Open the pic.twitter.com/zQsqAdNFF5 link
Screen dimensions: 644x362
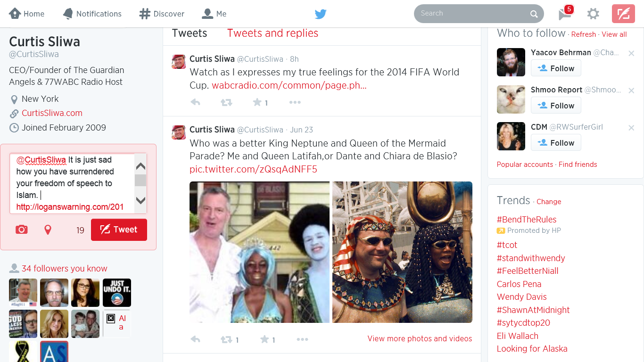click(x=253, y=169)
